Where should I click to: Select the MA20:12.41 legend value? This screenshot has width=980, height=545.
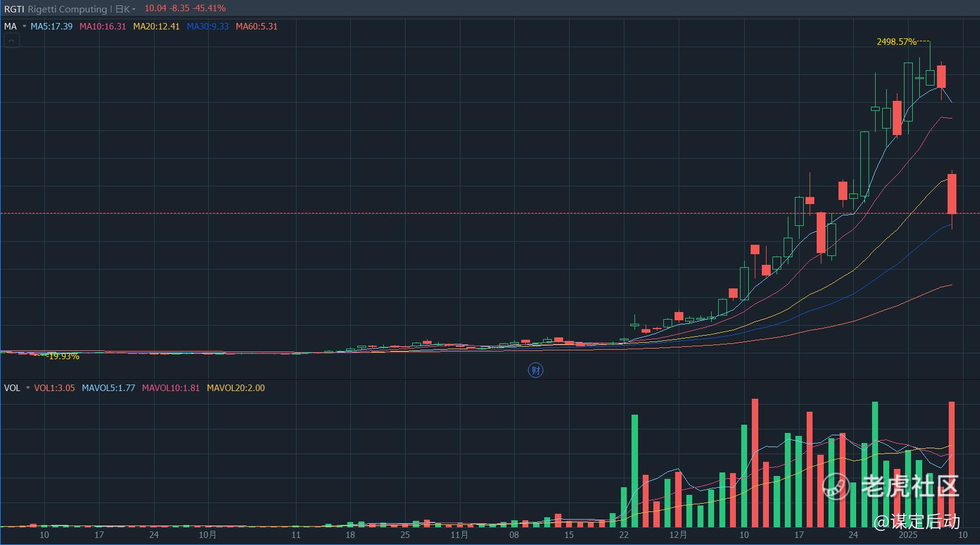[x=156, y=27]
